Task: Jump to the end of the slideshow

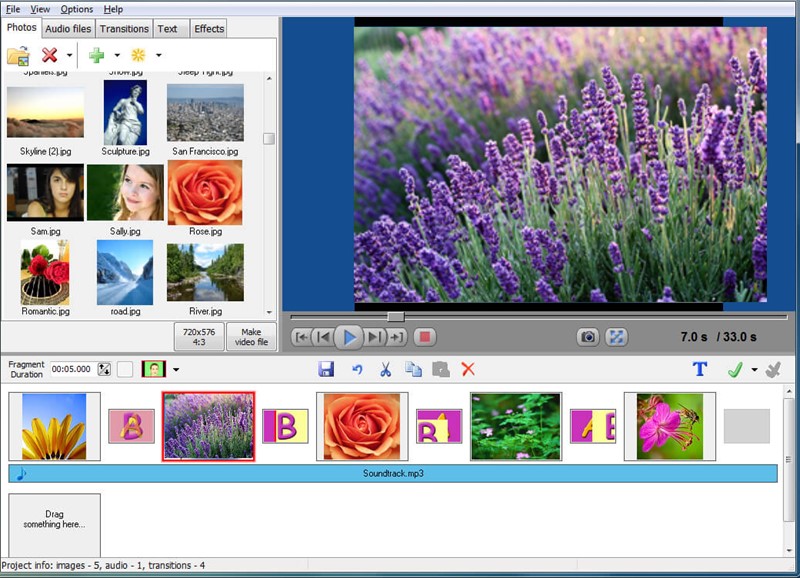Action: coord(396,337)
